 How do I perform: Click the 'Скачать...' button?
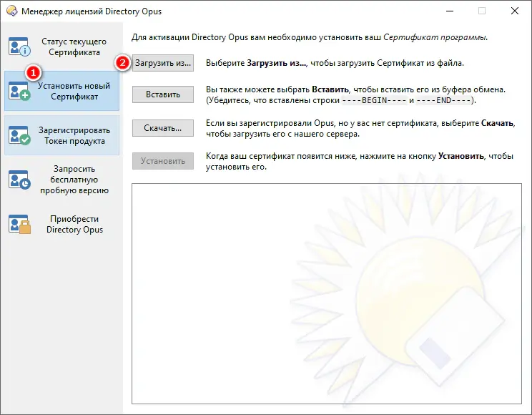(163, 128)
